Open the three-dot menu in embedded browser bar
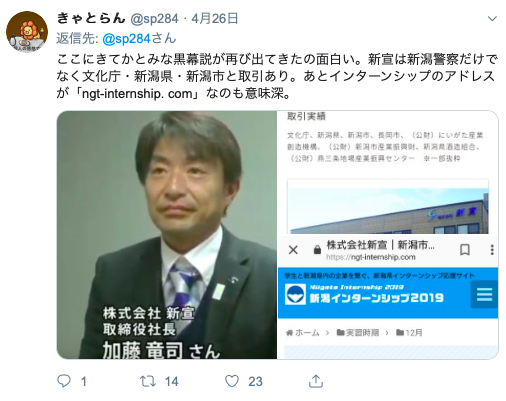The height and width of the screenshot is (401, 506). (x=492, y=250)
